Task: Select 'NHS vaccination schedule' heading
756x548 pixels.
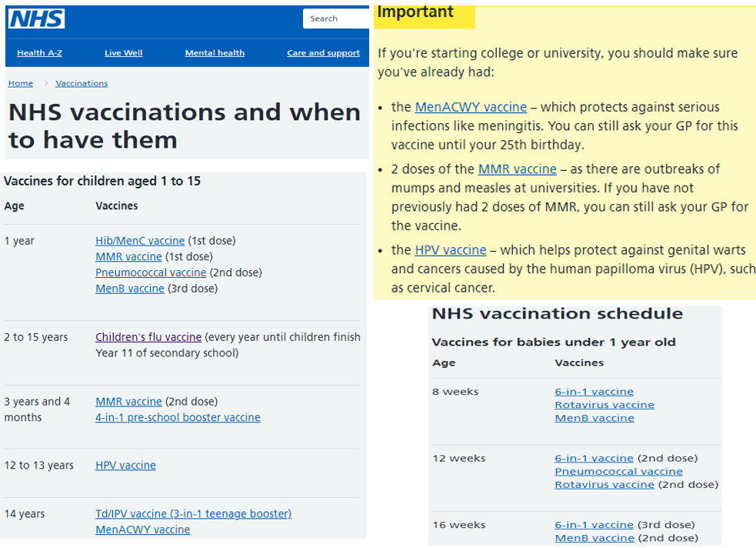Action: tap(558, 313)
